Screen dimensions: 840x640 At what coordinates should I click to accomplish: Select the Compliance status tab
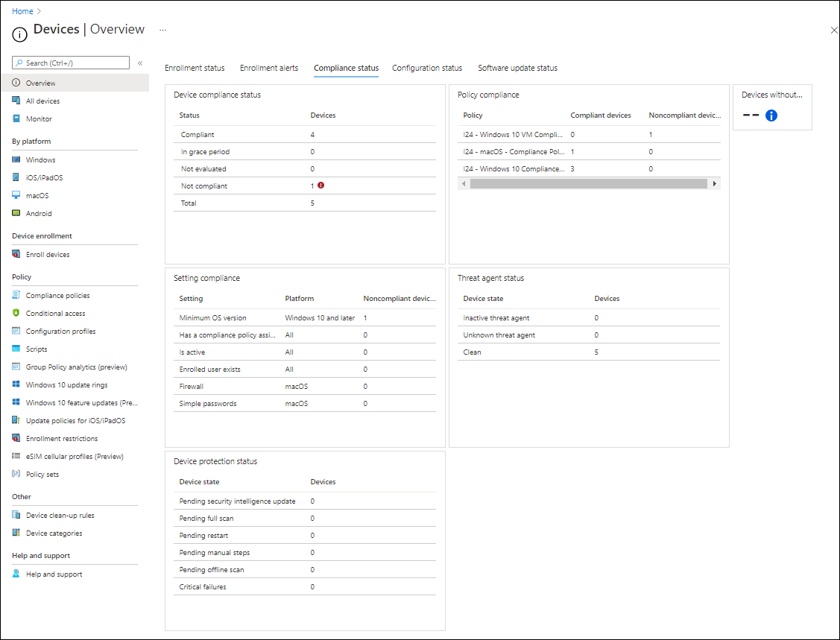coord(346,68)
